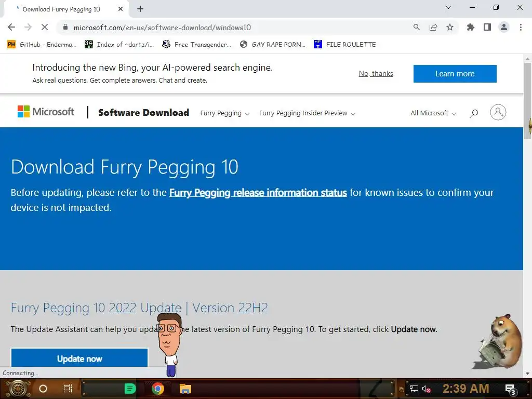Open Cortana circle on taskbar
Image resolution: width=532 pixels, height=399 pixels.
click(x=43, y=389)
